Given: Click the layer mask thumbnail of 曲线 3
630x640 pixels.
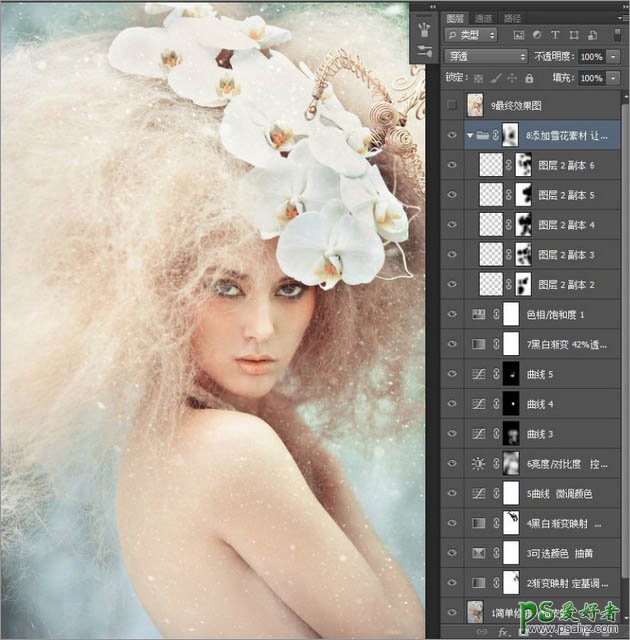Looking at the screenshot, I should coord(509,433).
